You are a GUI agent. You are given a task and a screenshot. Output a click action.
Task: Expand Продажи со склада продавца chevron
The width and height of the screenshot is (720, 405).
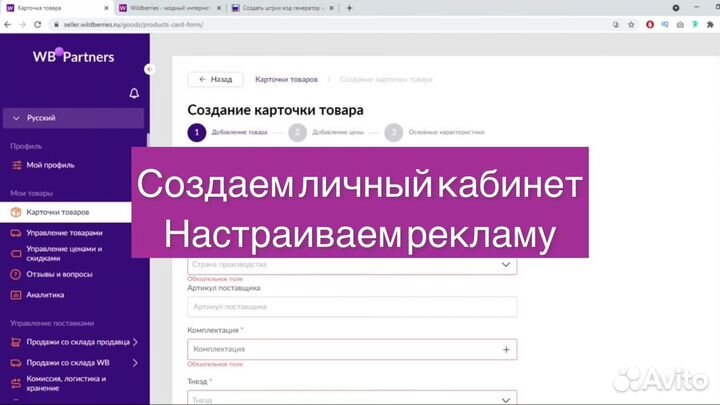135,342
